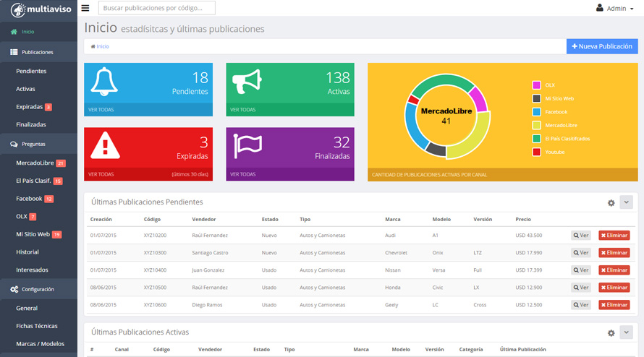The image size is (644, 357).
Task: Toggle the hamburger sidebar menu icon
Action: pyautogui.click(x=85, y=8)
